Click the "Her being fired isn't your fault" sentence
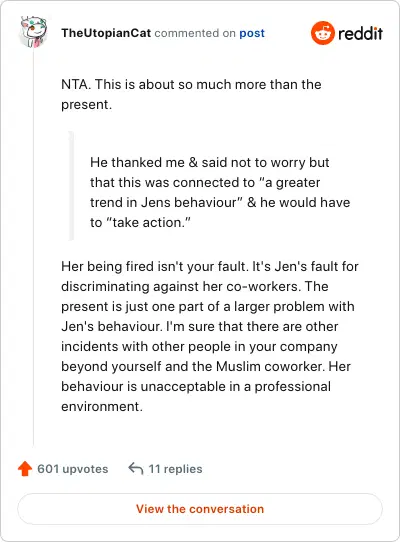 point(155,267)
